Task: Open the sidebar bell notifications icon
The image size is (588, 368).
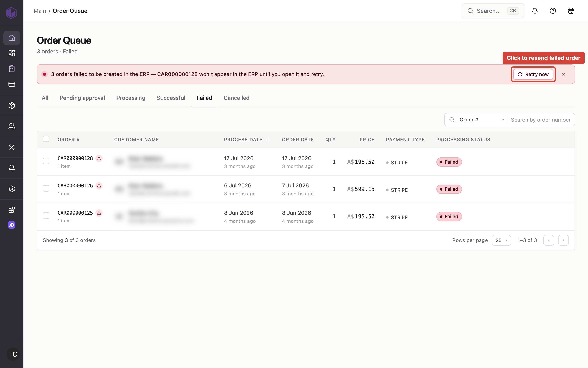Action: point(12,168)
